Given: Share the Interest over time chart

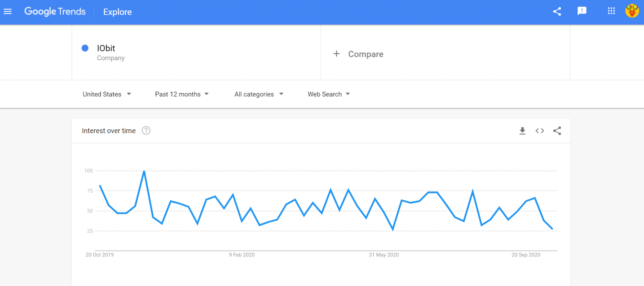Looking at the screenshot, I should (x=557, y=131).
